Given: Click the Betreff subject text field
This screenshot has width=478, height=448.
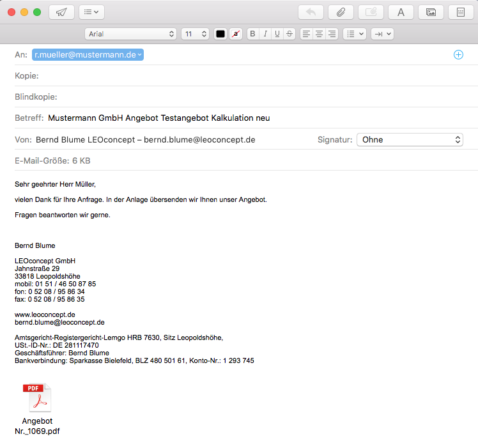Looking at the screenshot, I should pos(261,118).
